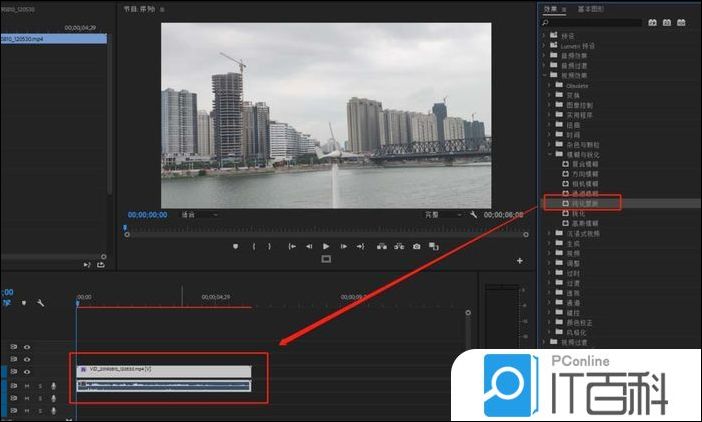Expand the Obsolete folder
Image resolution: width=702 pixels, height=422 pixels.
pos(550,85)
